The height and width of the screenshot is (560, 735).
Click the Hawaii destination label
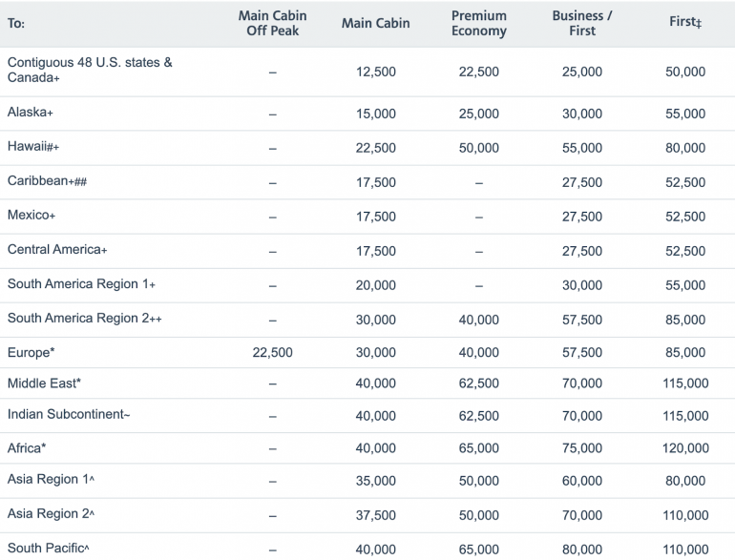tap(33, 147)
